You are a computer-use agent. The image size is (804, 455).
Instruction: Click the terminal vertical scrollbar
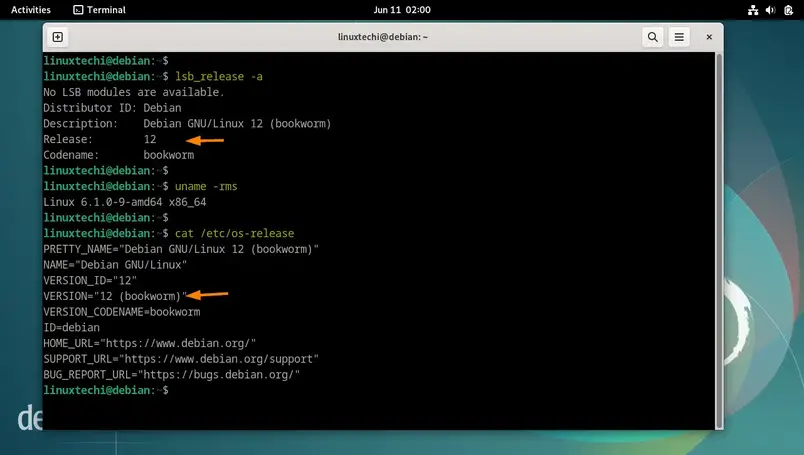coord(719,240)
